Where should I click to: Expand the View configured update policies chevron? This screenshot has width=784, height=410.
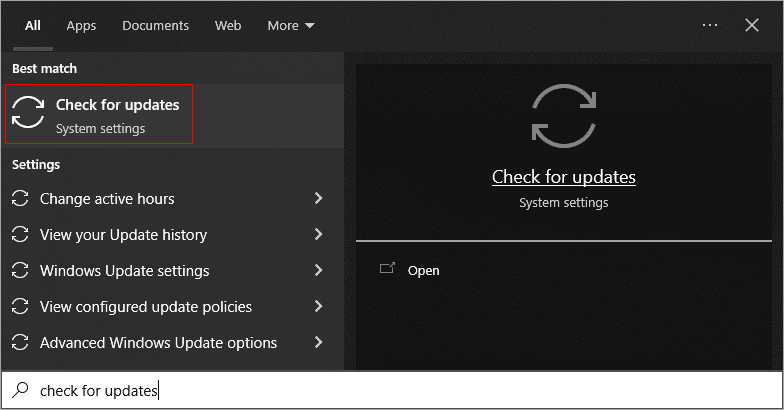(x=318, y=306)
